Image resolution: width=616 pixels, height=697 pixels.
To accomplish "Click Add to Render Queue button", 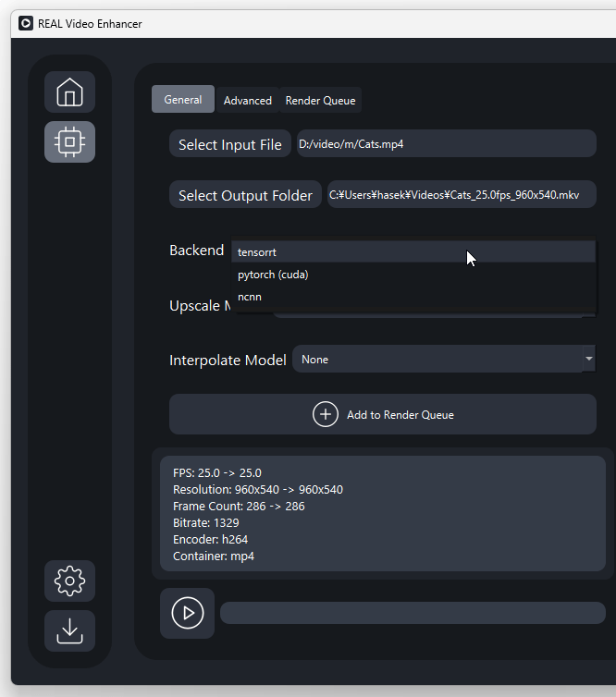I will coord(383,414).
